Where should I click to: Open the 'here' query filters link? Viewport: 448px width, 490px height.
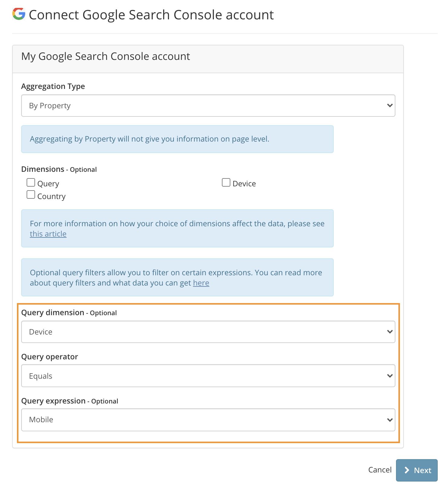pyautogui.click(x=201, y=283)
